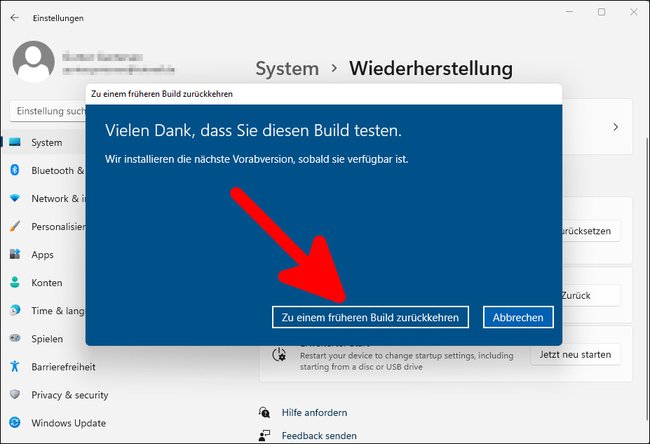Click the 'Einstellungen' window title text

point(58,18)
